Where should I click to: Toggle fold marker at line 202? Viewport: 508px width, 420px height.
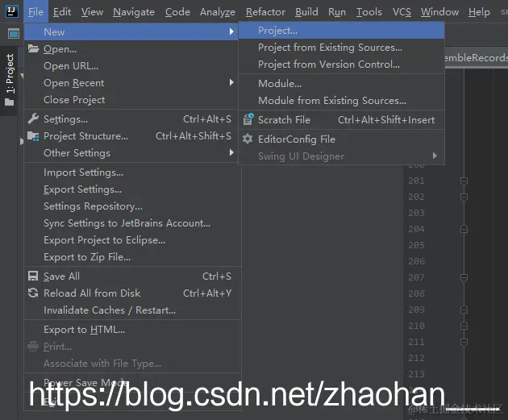coord(464,197)
